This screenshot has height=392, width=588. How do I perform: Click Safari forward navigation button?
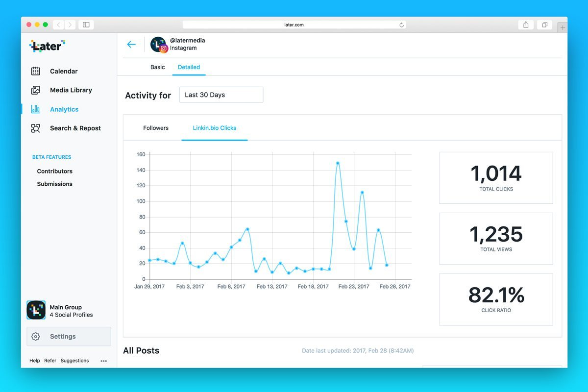70,24
